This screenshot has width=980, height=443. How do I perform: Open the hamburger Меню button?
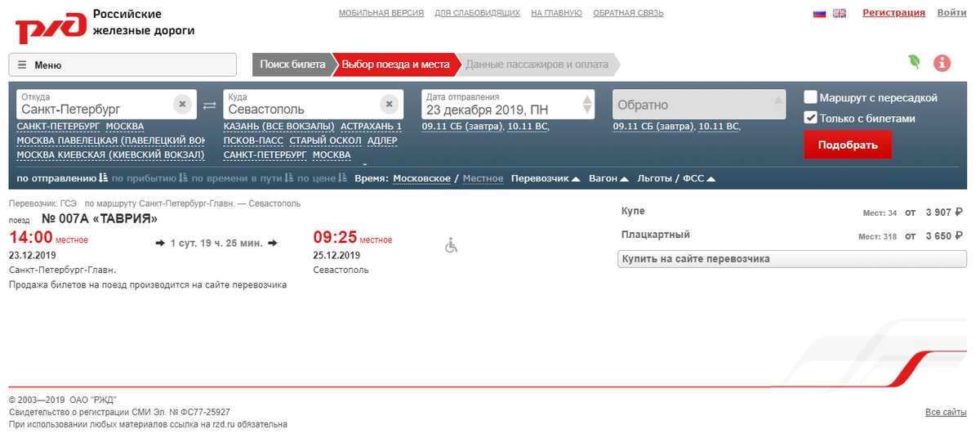[x=122, y=65]
